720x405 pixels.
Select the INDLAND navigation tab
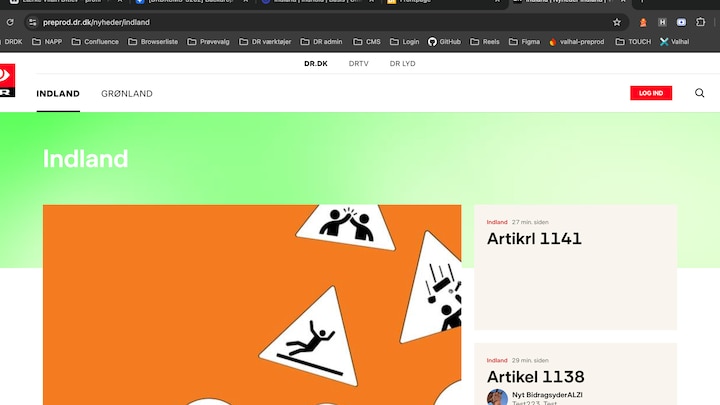[58, 93]
